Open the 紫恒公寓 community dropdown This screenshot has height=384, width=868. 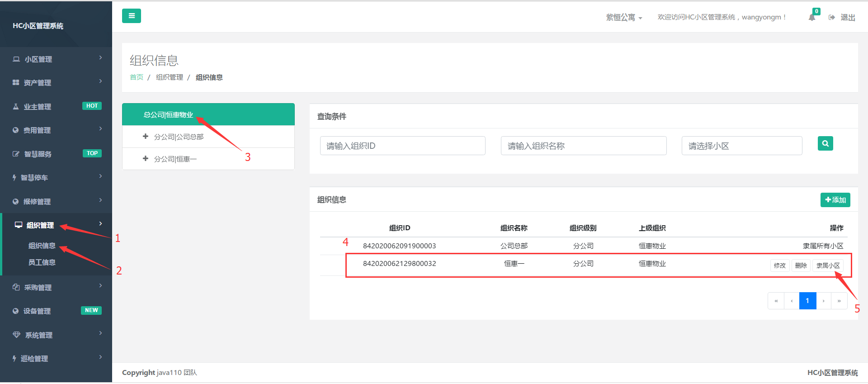[x=624, y=18]
